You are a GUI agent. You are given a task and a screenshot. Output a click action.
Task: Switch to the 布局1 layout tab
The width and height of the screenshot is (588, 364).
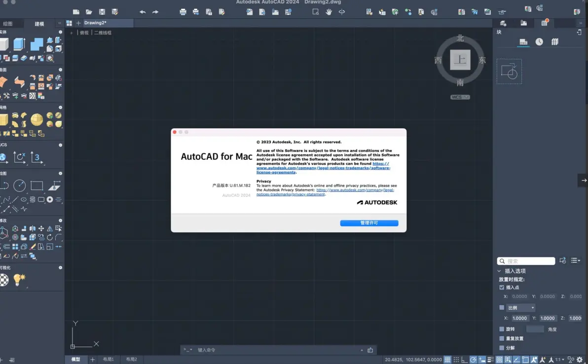(x=109, y=360)
